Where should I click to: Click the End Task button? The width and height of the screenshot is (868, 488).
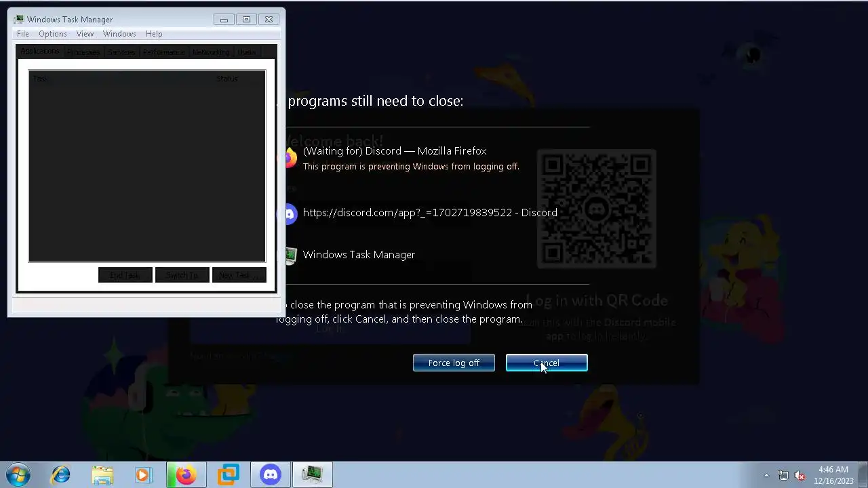pos(125,275)
